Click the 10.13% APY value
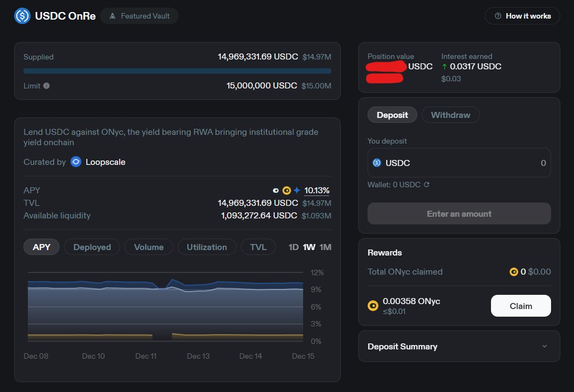Viewport: 574px width, 392px height. tap(317, 191)
